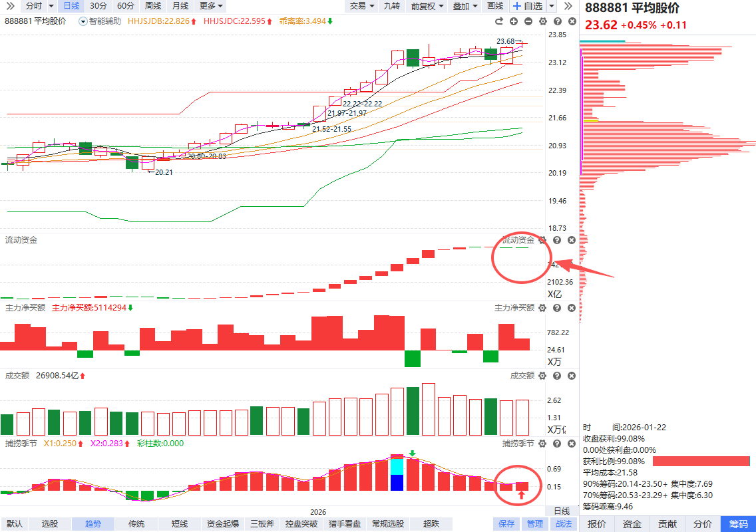Switch chart period to 60分
756x532 pixels.
(x=125, y=6)
